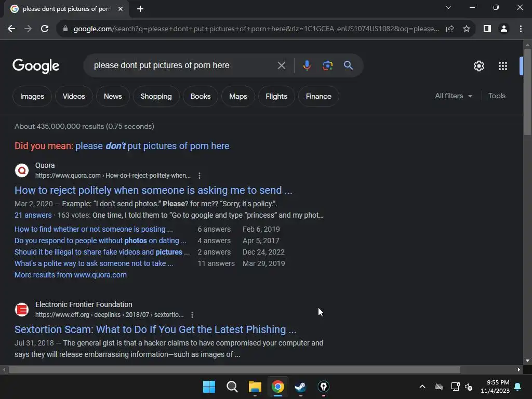
Task: Go back to the previous page
Action: 11,29
